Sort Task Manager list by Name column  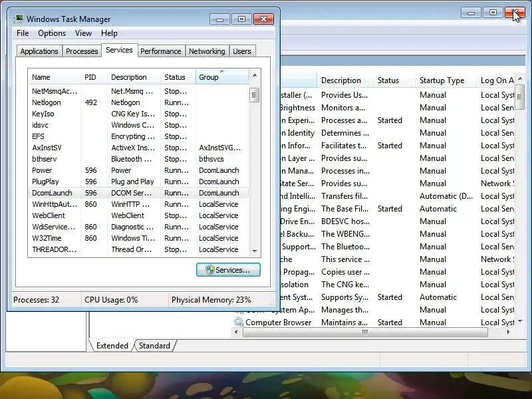coord(55,77)
